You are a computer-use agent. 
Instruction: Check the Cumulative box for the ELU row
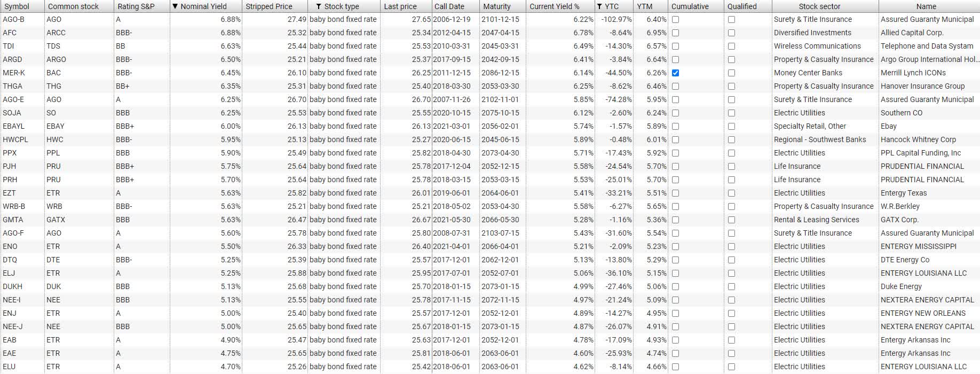[675, 367]
